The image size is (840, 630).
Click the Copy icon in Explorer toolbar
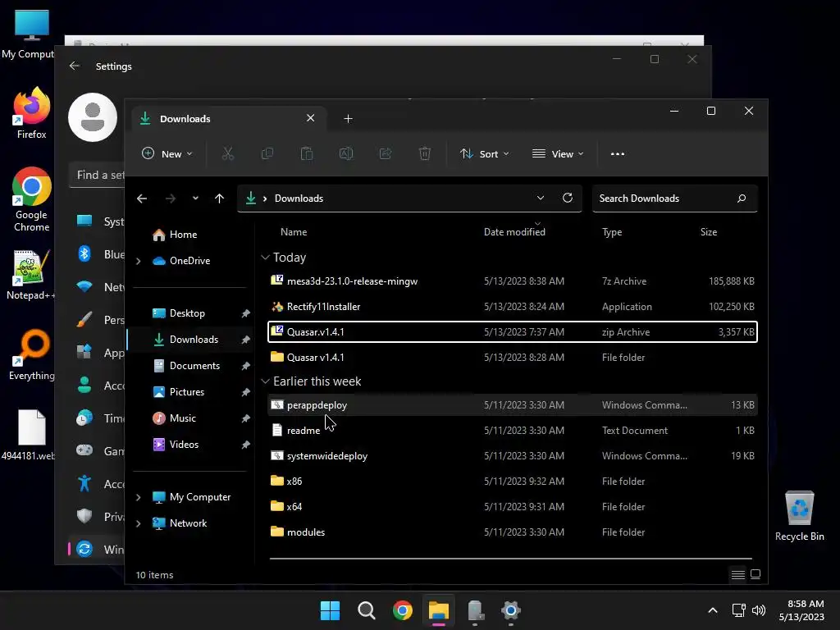[x=267, y=153]
